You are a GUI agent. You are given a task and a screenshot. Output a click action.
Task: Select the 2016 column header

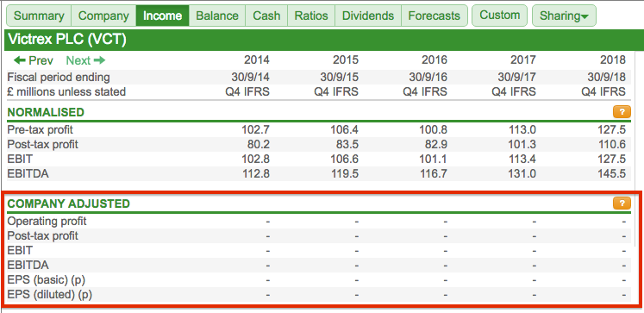(x=435, y=60)
